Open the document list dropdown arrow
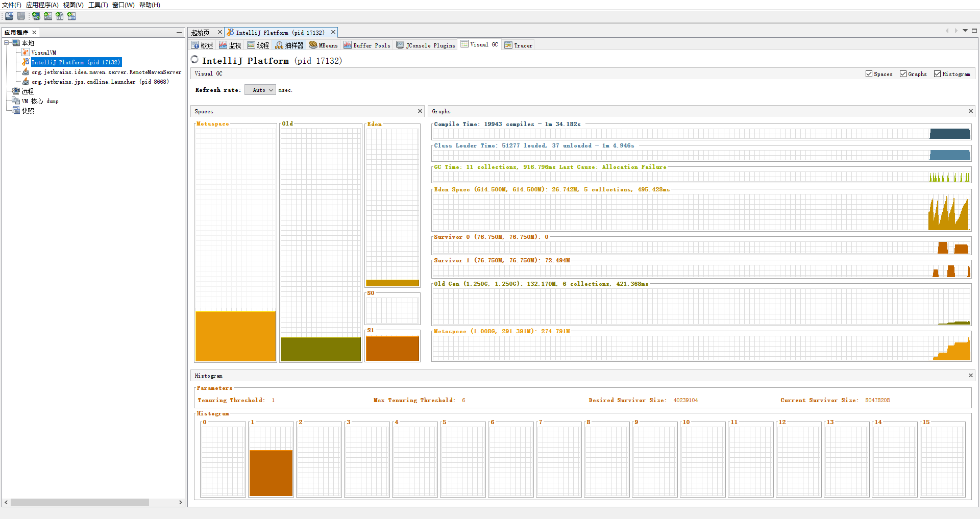980x519 pixels. [x=965, y=31]
